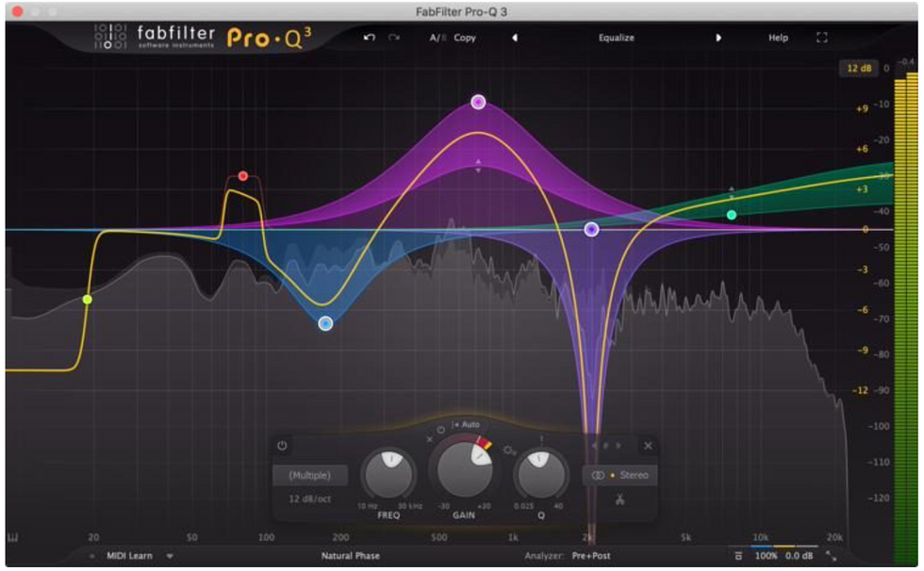
Task: Open the Analyzer Pre+Post settings
Action: pyautogui.click(x=590, y=556)
